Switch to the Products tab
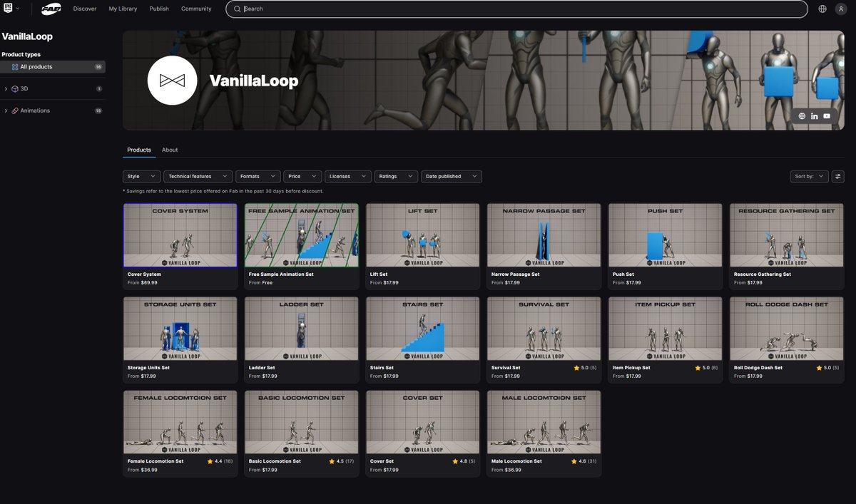This screenshot has height=504, width=856. click(139, 150)
